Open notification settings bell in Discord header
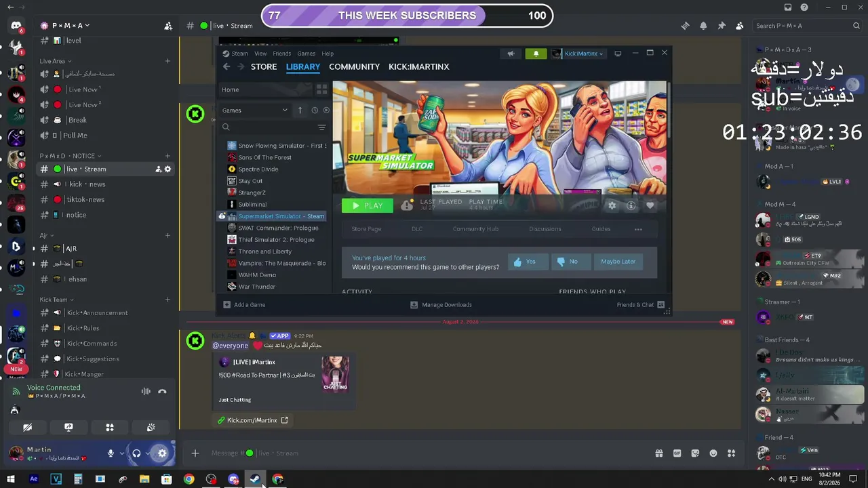868x488 pixels. click(703, 26)
